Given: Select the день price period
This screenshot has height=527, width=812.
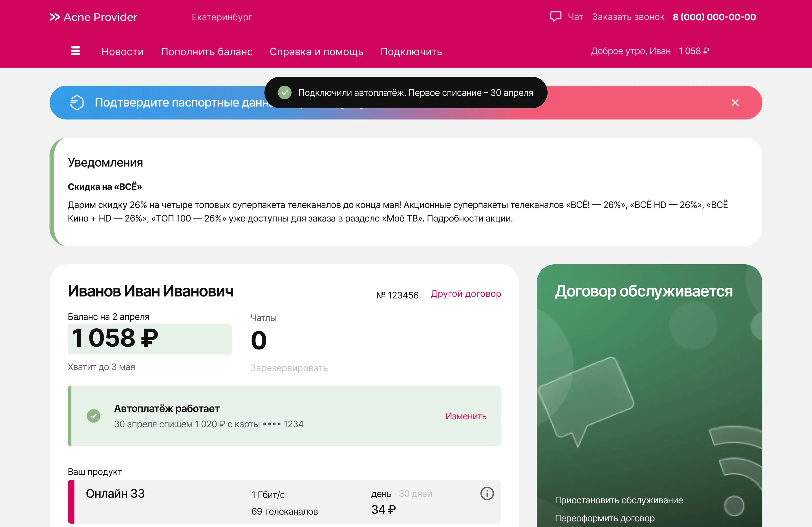Looking at the screenshot, I should 381,494.
